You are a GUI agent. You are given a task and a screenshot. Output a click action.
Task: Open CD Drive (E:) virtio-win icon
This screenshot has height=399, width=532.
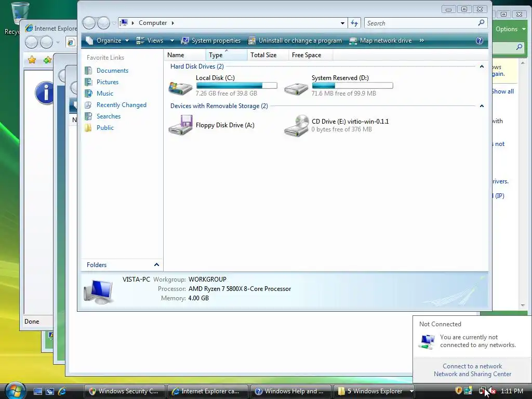coord(296,126)
